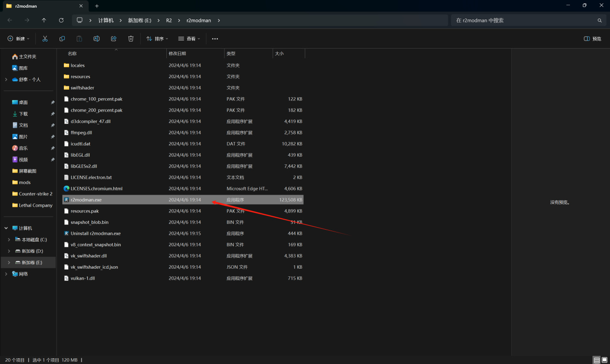
Task: Sort by 大小 column header
Action: tap(289, 53)
